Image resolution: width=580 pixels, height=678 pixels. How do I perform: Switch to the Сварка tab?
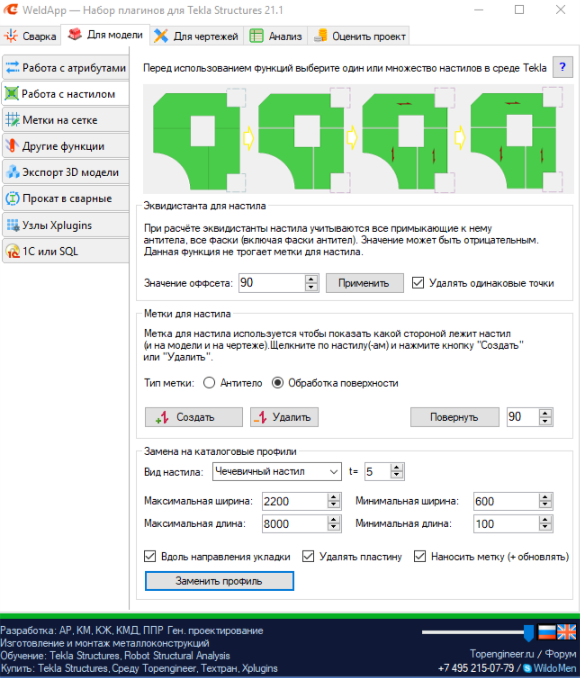click(x=31, y=36)
